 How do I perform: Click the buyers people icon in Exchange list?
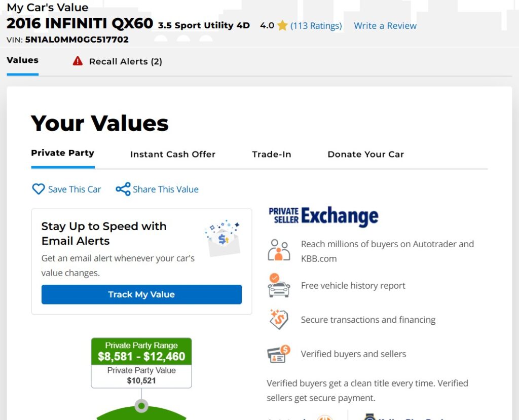(279, 251)
